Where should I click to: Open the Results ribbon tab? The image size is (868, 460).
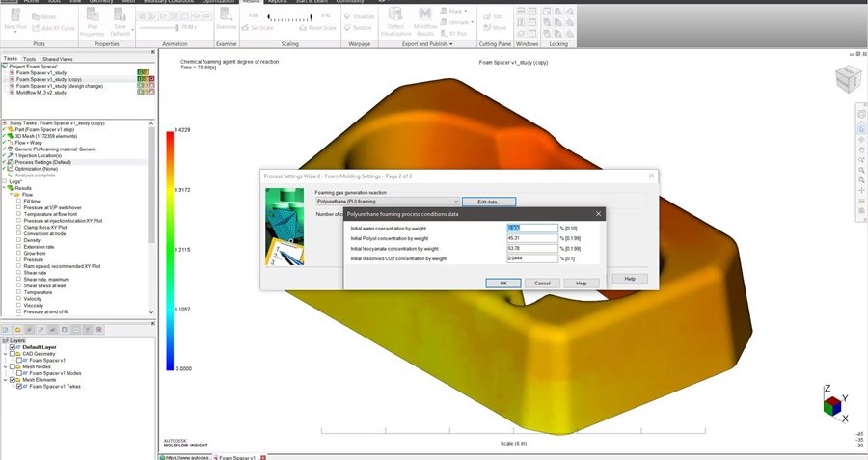coord(252,2)
